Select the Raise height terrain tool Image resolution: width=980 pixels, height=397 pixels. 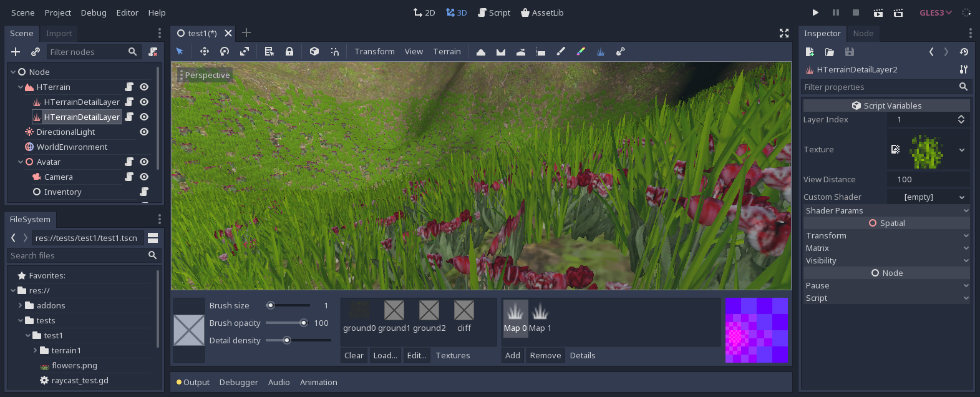pos(481,52)
